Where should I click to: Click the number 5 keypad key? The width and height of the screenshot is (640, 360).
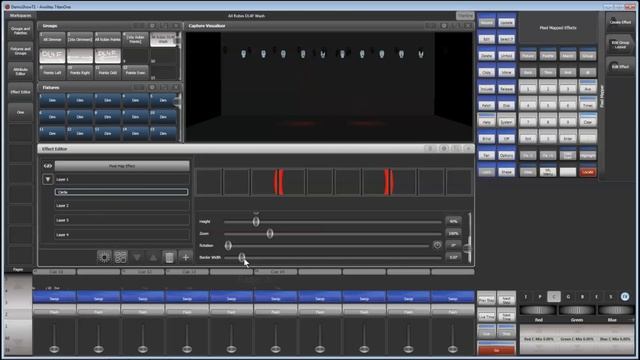pyautogui.click(x=548, y=105)
